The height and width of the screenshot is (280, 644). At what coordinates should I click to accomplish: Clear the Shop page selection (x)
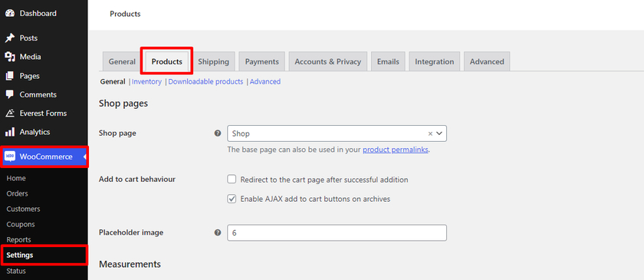coord(430,133)
